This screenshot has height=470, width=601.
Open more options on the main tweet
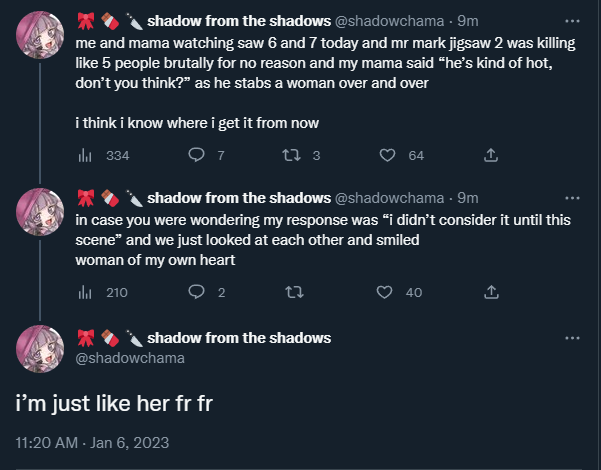pyautogui.click(x=571, y=338)
